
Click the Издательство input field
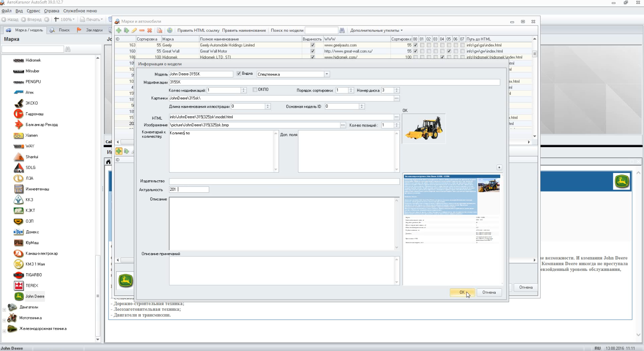coord(284,181)
